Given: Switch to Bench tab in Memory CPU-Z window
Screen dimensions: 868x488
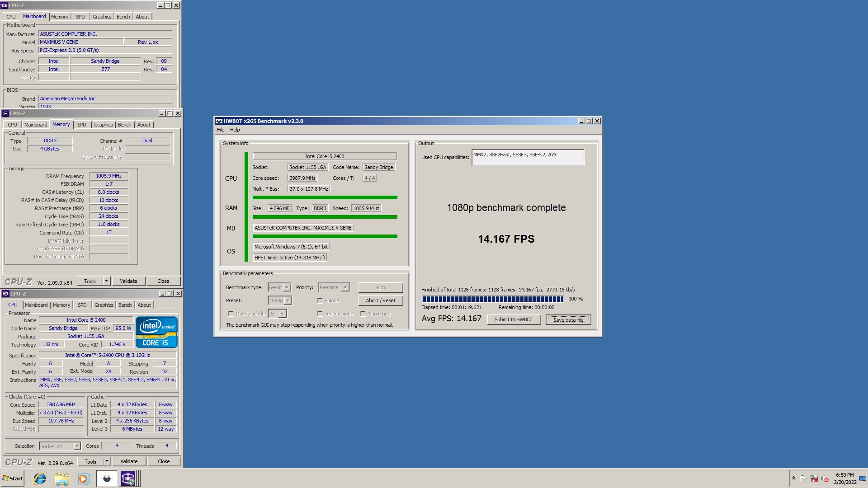Looking at the screenshot, I should 125,125.
